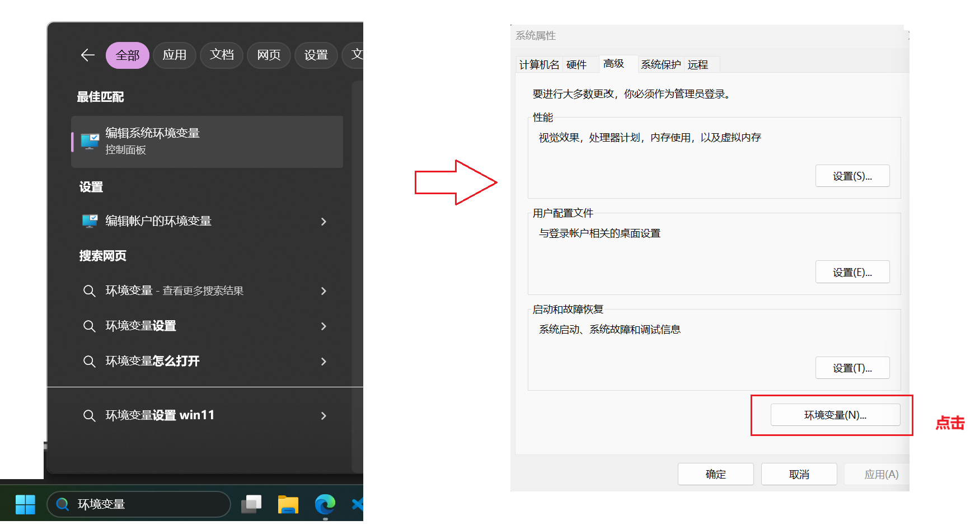Open Microsoft Edge from the taskbar
The image size is (980, 525).
[325, 504]
